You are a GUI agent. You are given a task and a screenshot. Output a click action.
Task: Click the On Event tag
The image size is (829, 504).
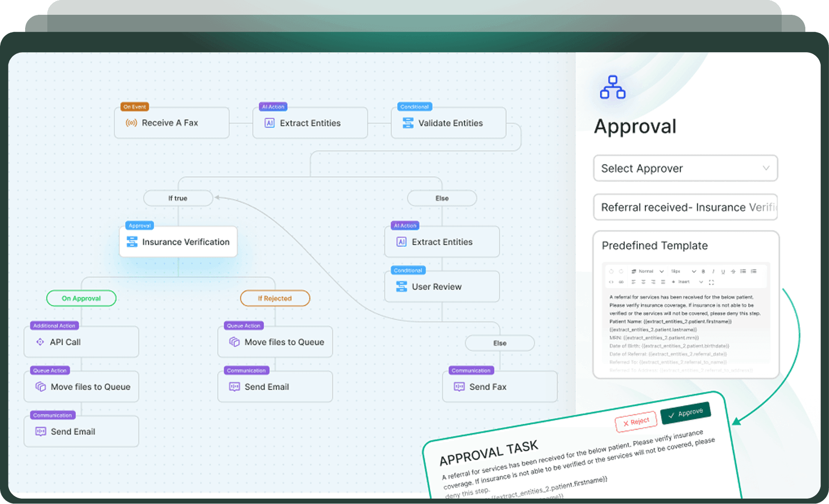[x=135, y=107]
